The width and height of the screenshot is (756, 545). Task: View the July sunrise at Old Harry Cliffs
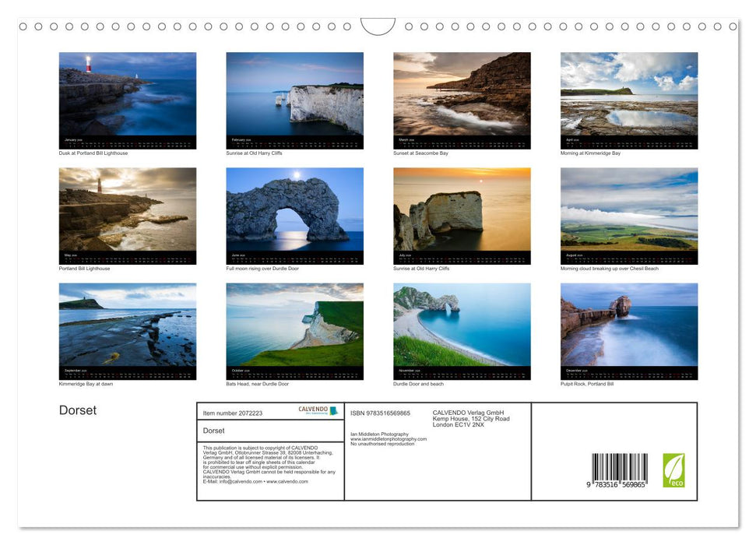(x=462, y=213)
